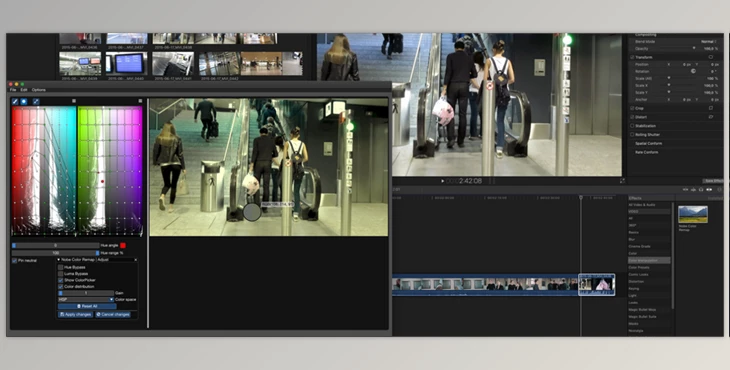Screen dimensions: 730x370
Task: Click the viewer fullscreen arrows icon
Action: (622, 181)
